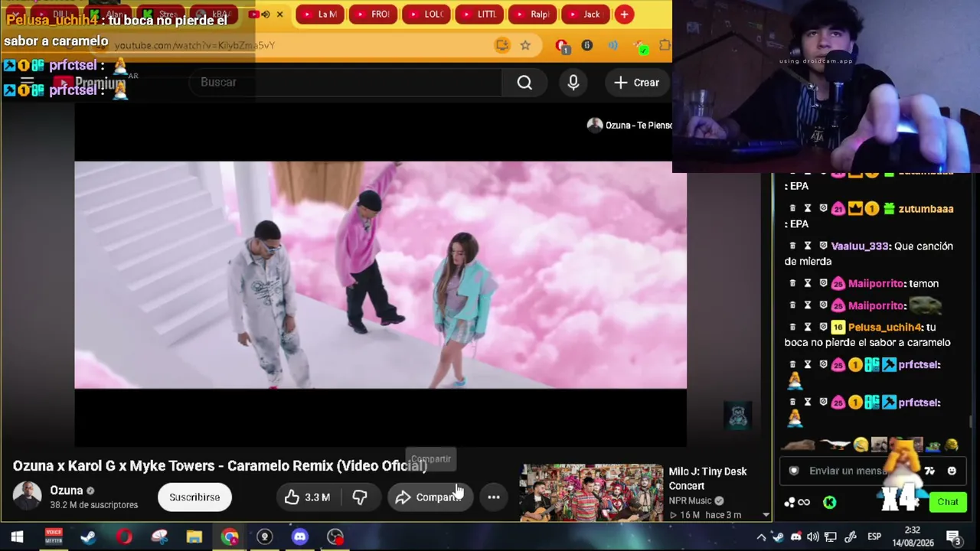Open the volume control in system tray
The image size is (980, 551).
pyautogui.click(x=813, y=536)
